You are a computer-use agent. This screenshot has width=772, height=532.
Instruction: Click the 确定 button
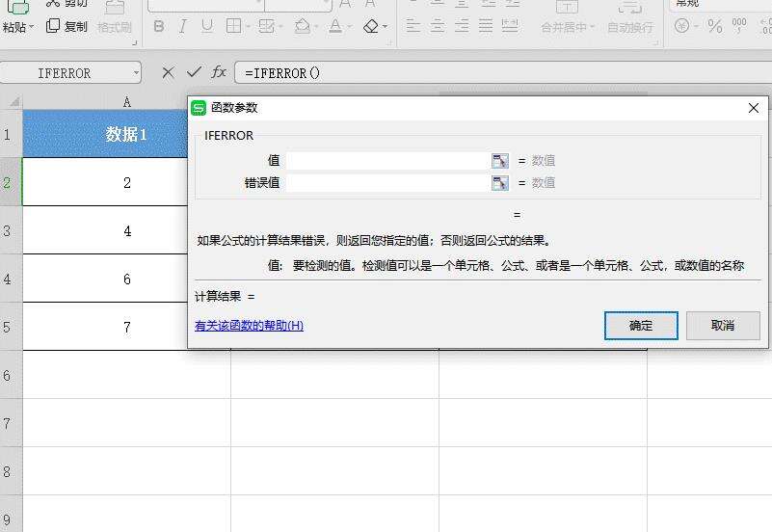click(x=641, y=326)
